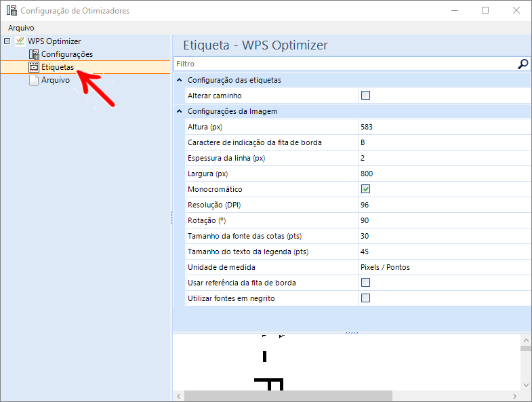Click the magnifier search icon in Filtro

click(523, 64)
